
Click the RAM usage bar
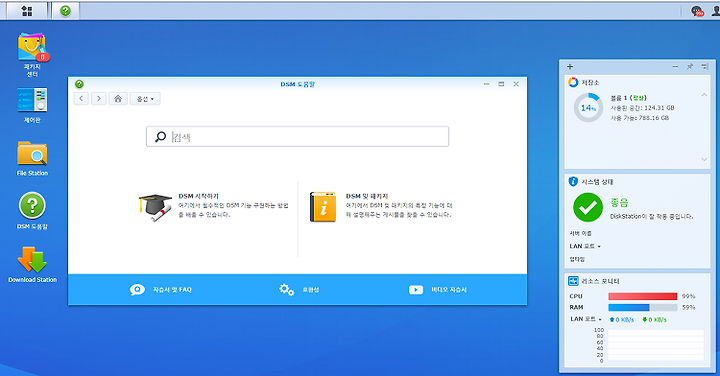[x=642, y=307]
